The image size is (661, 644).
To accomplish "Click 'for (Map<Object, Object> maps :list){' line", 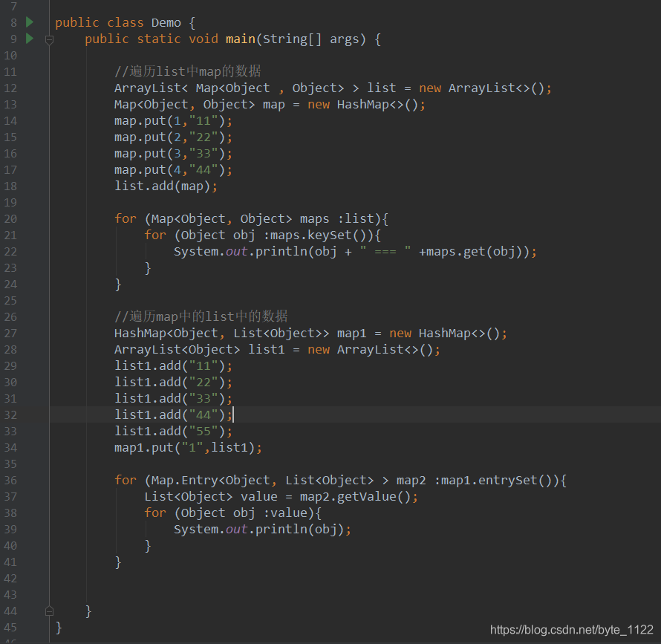I will pyautogui.click(x=251, y=219).
